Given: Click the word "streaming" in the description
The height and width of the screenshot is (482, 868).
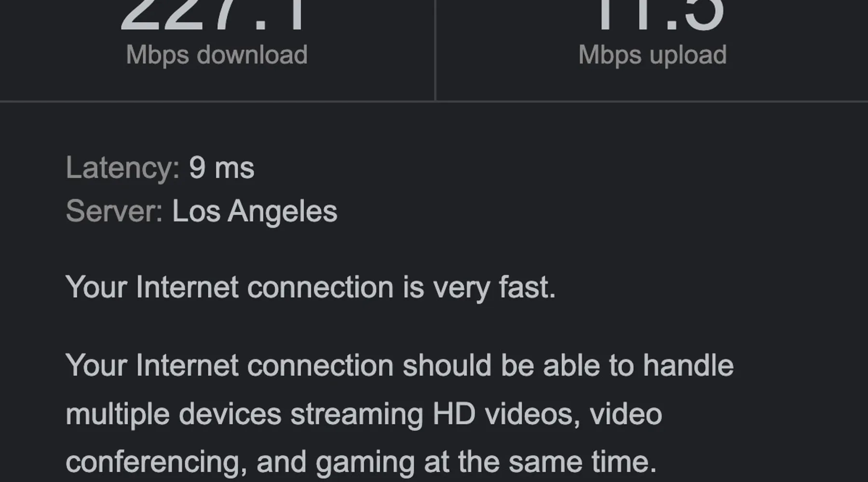Looking at the screenshot, I should pyautogui.click(x=356, y=414).
